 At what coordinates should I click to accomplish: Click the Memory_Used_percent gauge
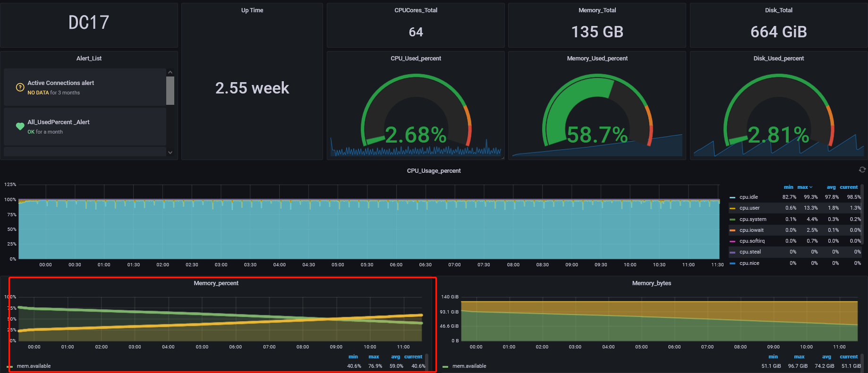pyautogui.click(x=597, y=113)
